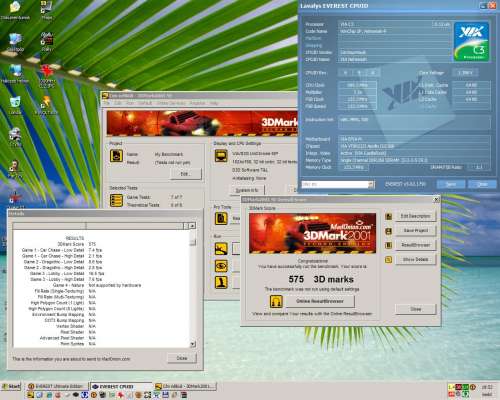Click the Start button

11,386
